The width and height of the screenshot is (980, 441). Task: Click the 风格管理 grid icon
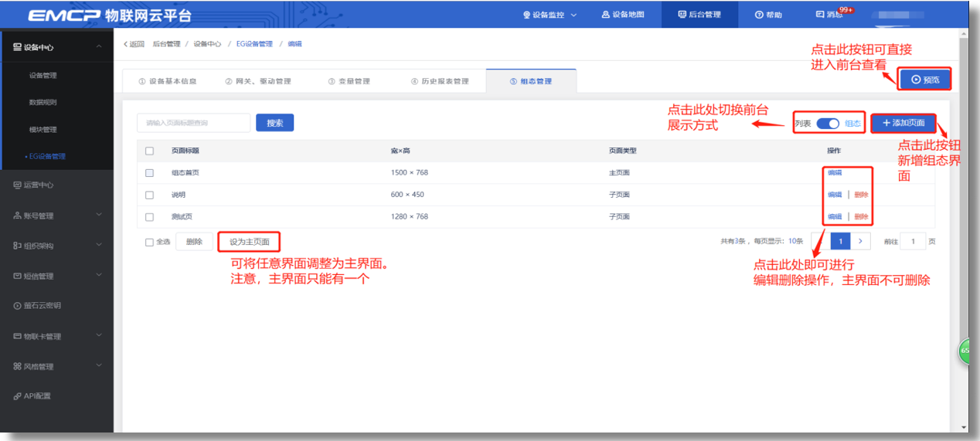click(x=17, y=367)
